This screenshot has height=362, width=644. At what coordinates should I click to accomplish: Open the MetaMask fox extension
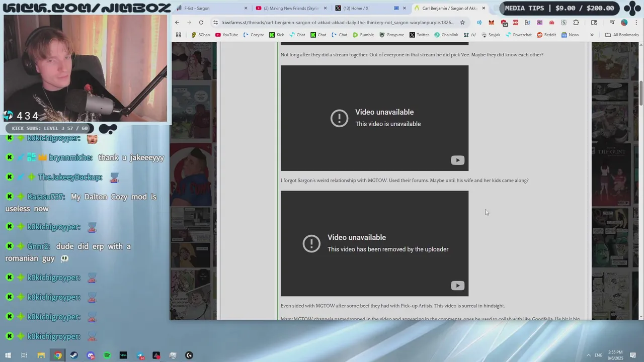[x=491, y=22]
